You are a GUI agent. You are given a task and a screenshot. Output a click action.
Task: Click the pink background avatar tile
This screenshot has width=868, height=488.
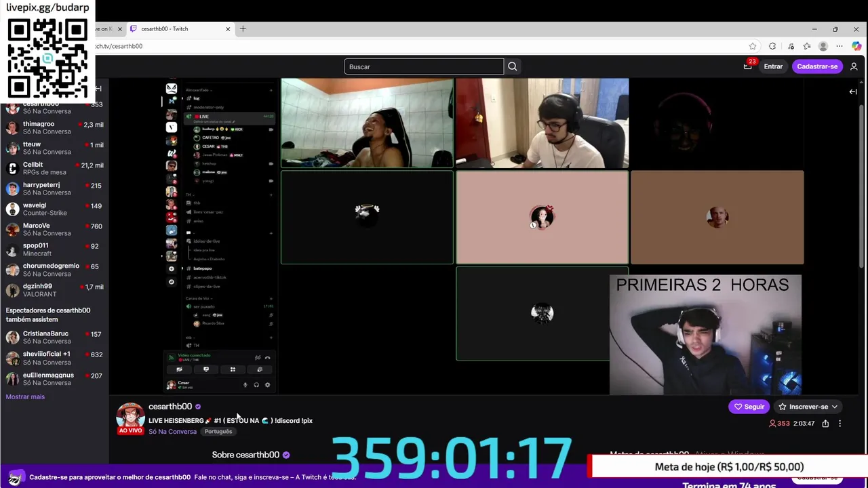542,217
